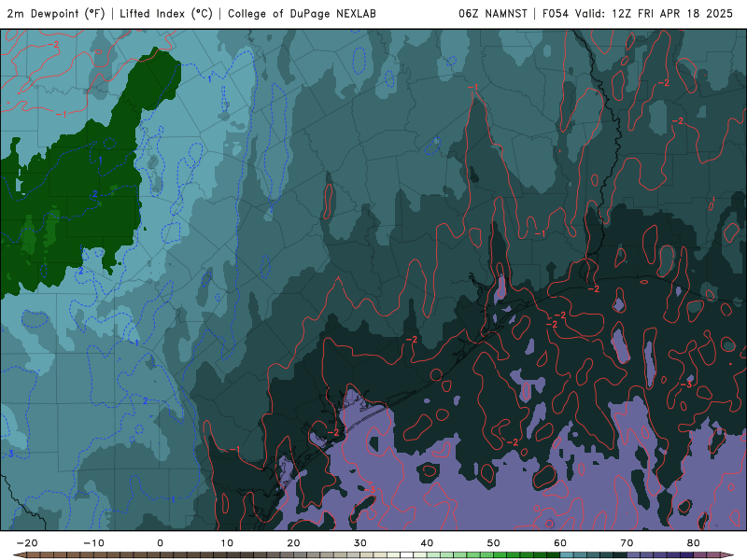Click the 40 label on the color scale
747x560 pixels.
[427, 543]
